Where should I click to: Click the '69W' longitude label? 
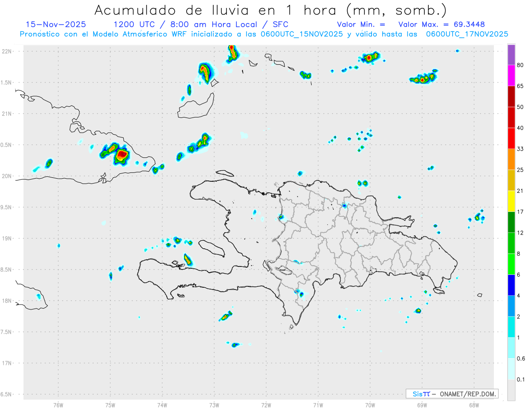point(422,405)
